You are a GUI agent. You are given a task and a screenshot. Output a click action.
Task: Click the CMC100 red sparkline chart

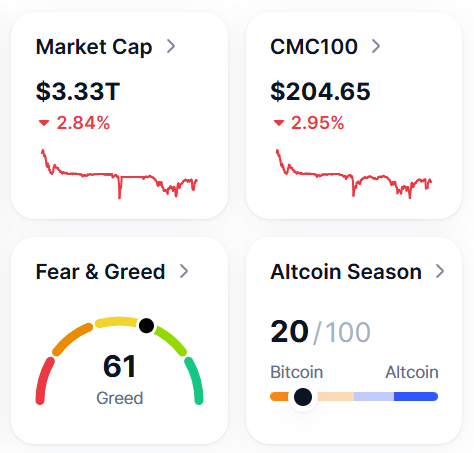pos(354,174)
